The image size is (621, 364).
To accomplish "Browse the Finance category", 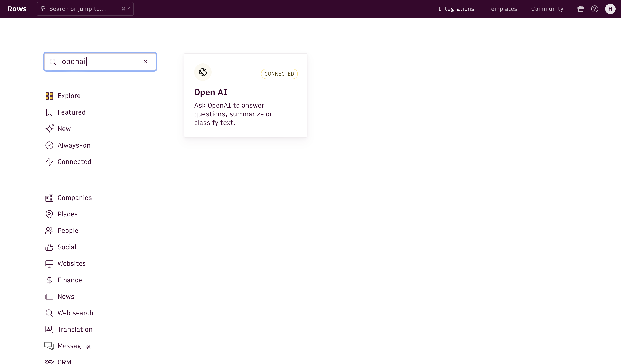I will click(69, 280).
